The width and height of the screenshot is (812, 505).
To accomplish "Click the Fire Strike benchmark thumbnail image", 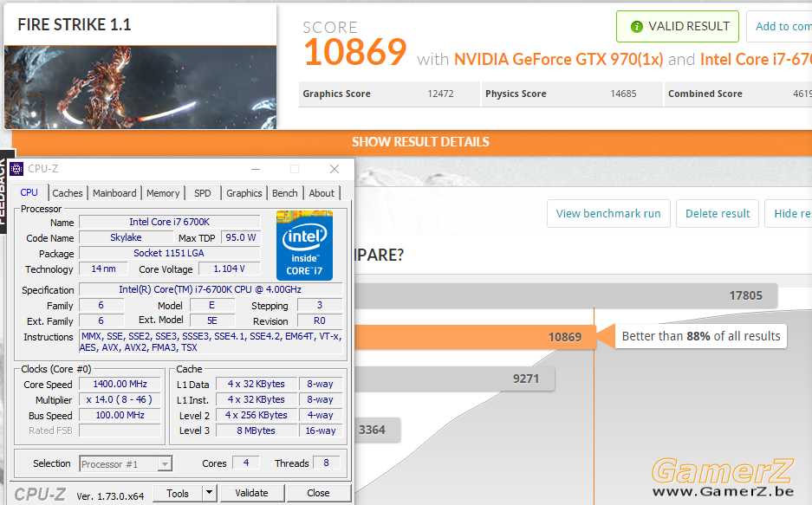I will (x=140, y=87).
